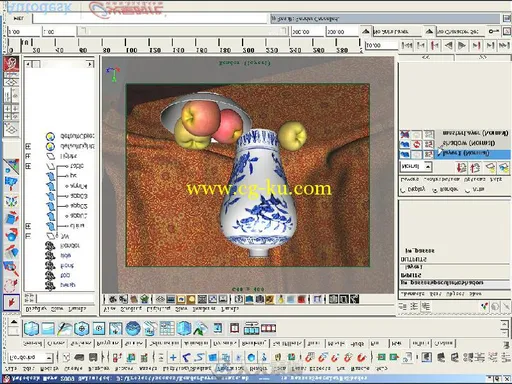The width and height of the screenshot is (512, 384).
Task: Click the Auto Keyframe key icon
Action: pos(493,31)
